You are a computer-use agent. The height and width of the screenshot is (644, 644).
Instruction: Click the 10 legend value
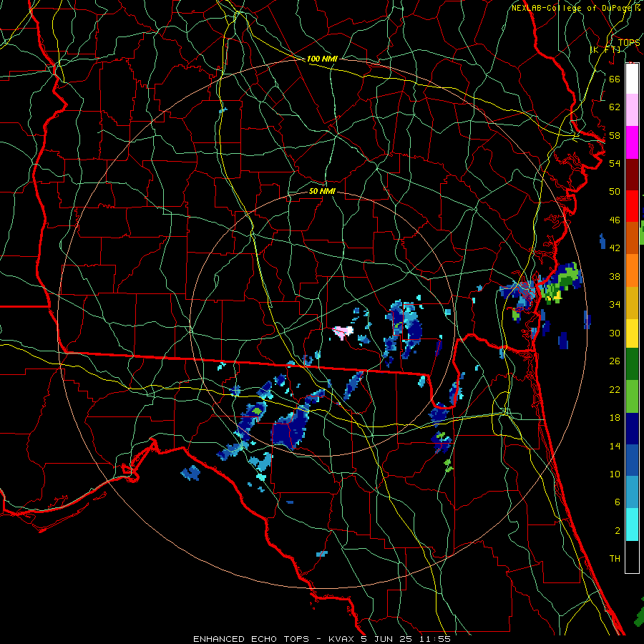point(615,474)
